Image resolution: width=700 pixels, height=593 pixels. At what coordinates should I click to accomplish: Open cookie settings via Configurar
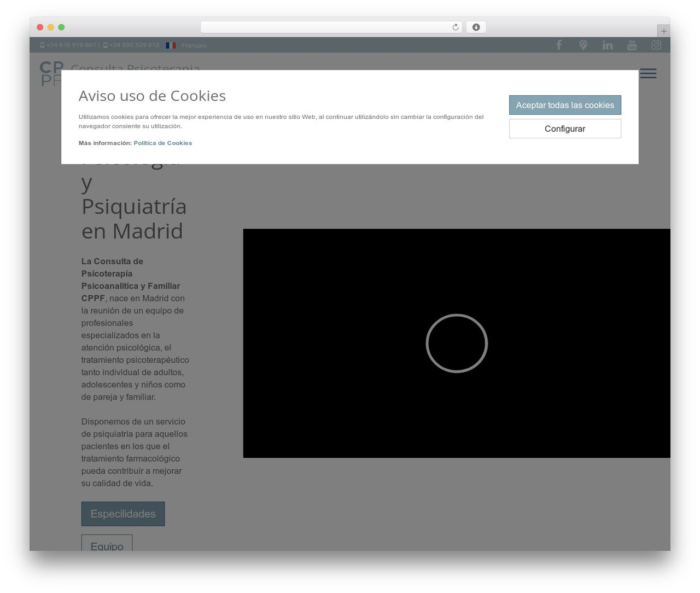(x=565, y=129)
